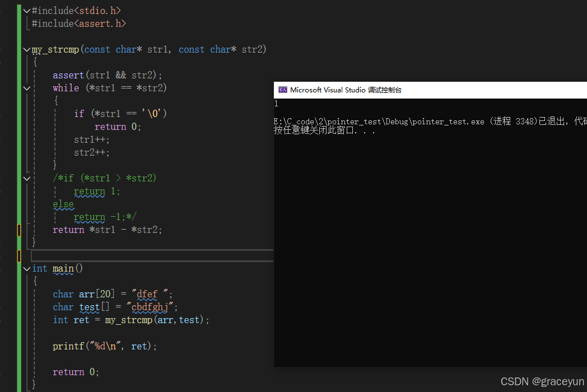Click the my_strcmp function name in definition
The width and height of the screenshot is (587, 392).
coord(55,49)
